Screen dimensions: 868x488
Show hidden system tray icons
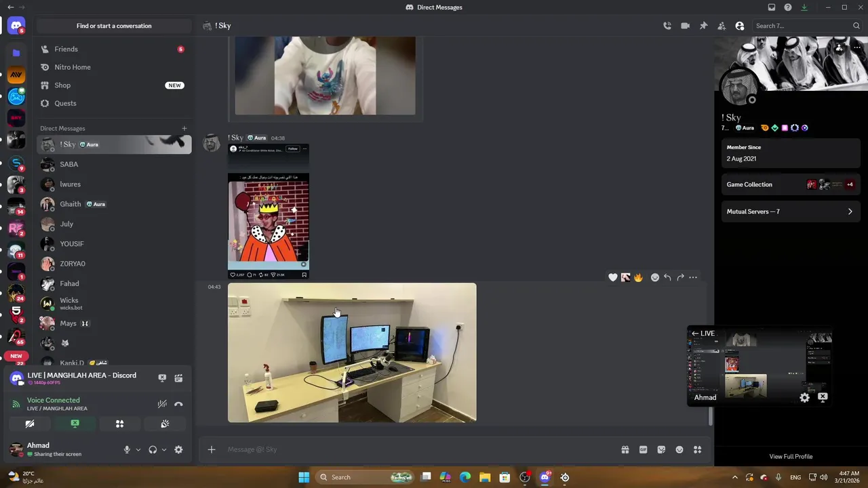coord(734,477)
